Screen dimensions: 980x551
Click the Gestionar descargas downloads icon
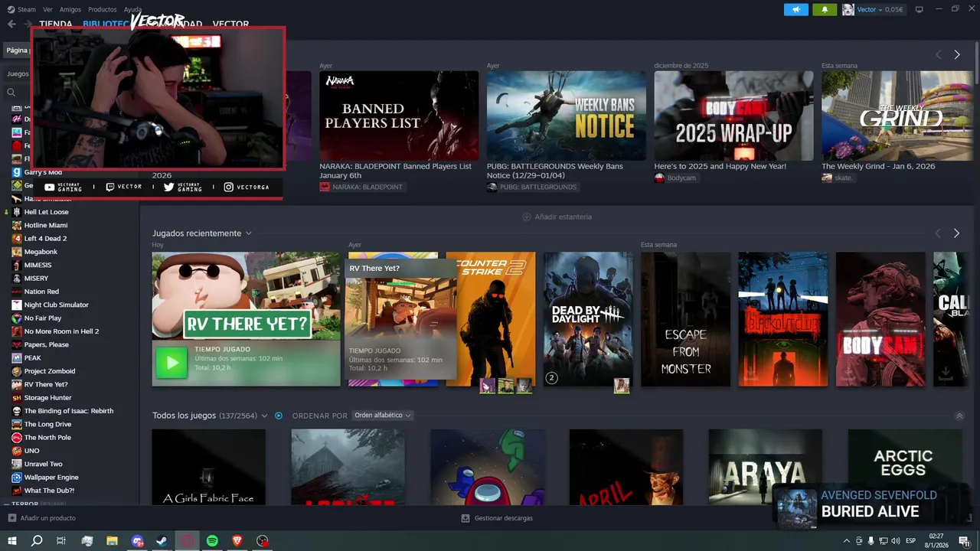[465, 518]
